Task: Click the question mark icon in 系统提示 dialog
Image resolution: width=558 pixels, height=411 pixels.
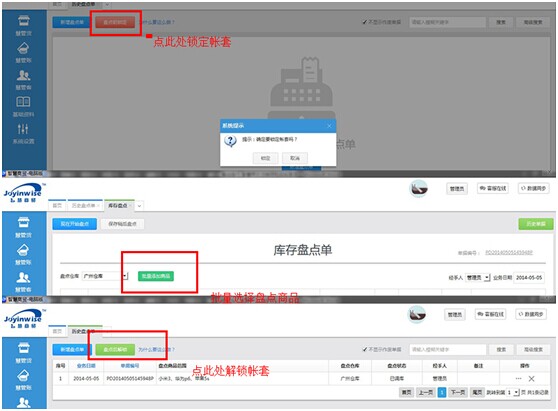Action: tap(230, 141)
